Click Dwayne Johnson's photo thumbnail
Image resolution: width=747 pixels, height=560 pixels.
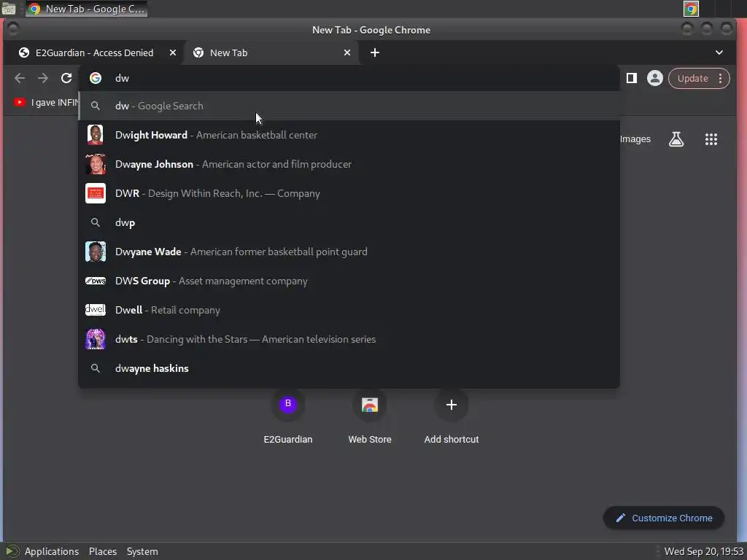[x=96, y=164]
